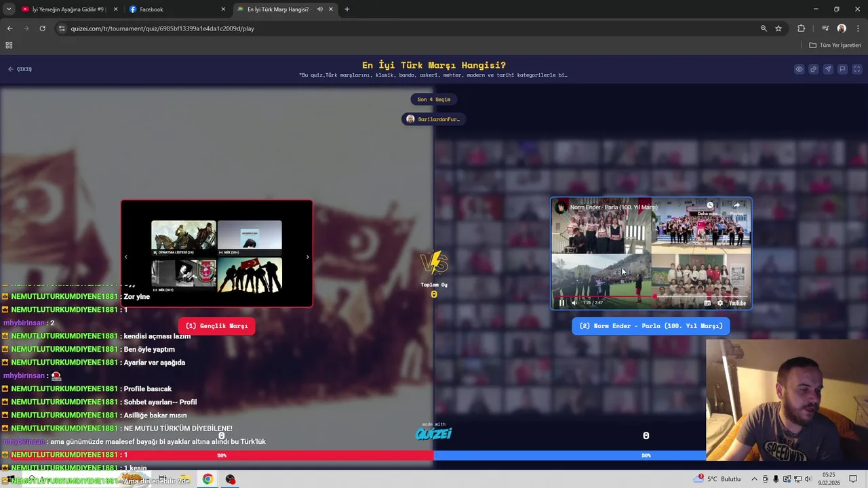This screenshot has width=868, height=488.
Task: Click the ÇIKIŞ exit link
Action: 20,69
